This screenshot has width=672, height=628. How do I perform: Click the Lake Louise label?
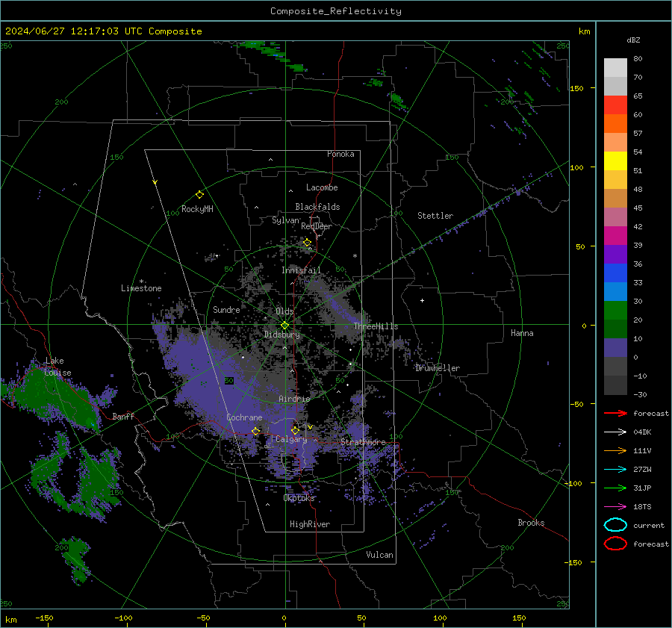click(58, 367)
